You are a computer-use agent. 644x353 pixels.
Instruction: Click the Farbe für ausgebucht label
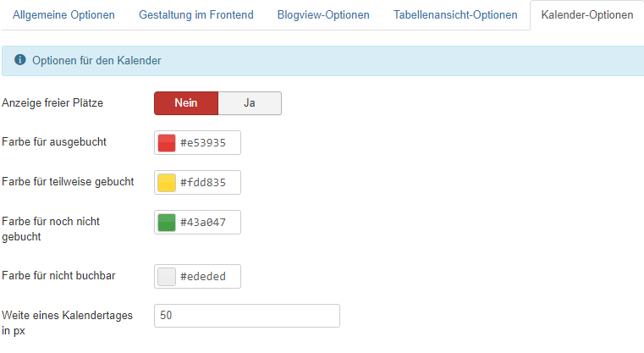tap(53, 142)
